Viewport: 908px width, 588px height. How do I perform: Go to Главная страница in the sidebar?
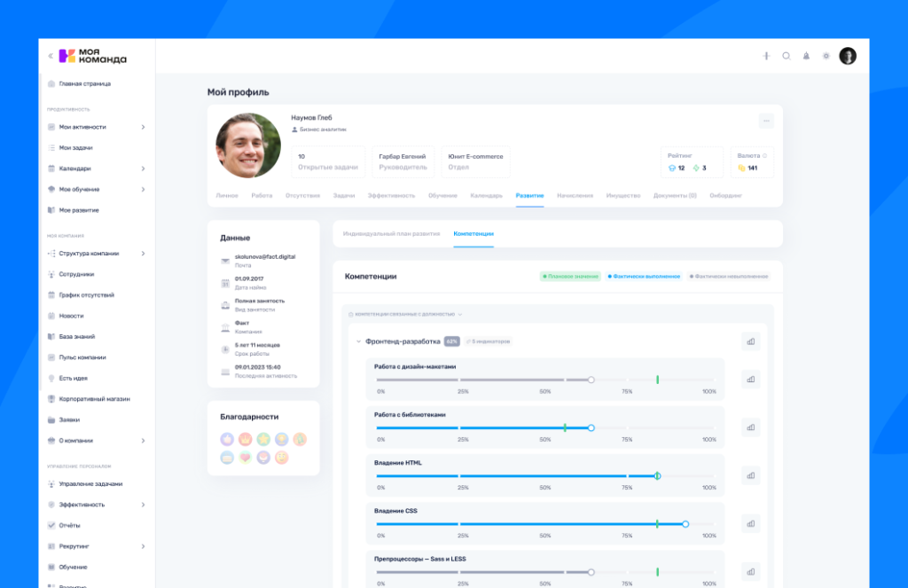point(84,84)
